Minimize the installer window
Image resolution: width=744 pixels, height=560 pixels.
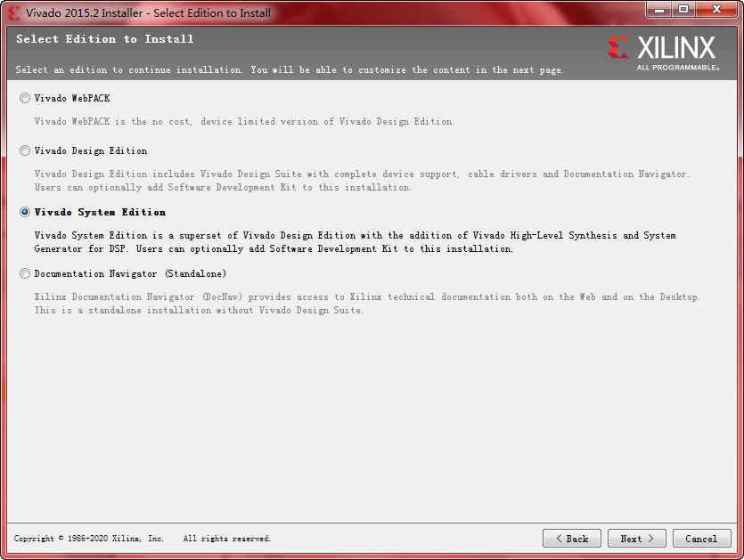659,9
